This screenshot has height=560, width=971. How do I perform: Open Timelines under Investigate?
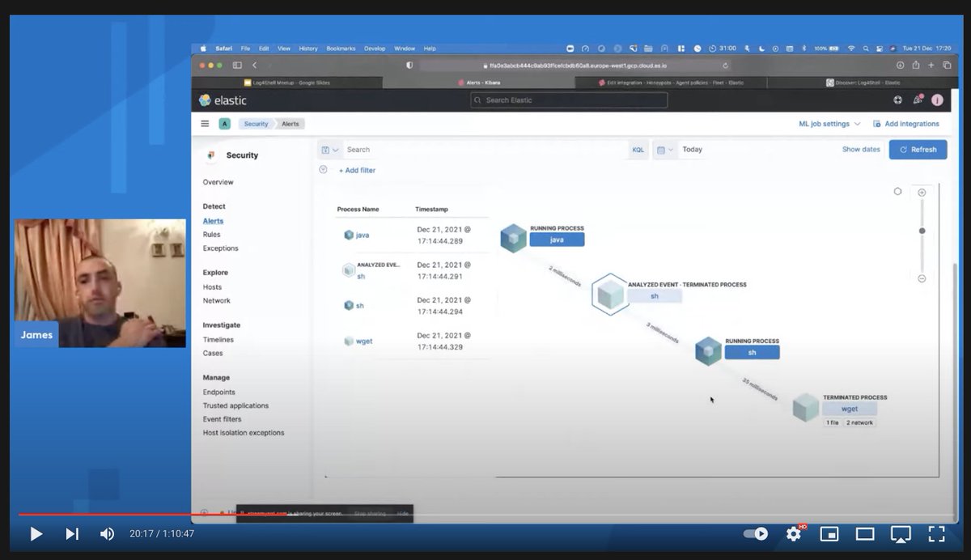[x=218, y=340]
